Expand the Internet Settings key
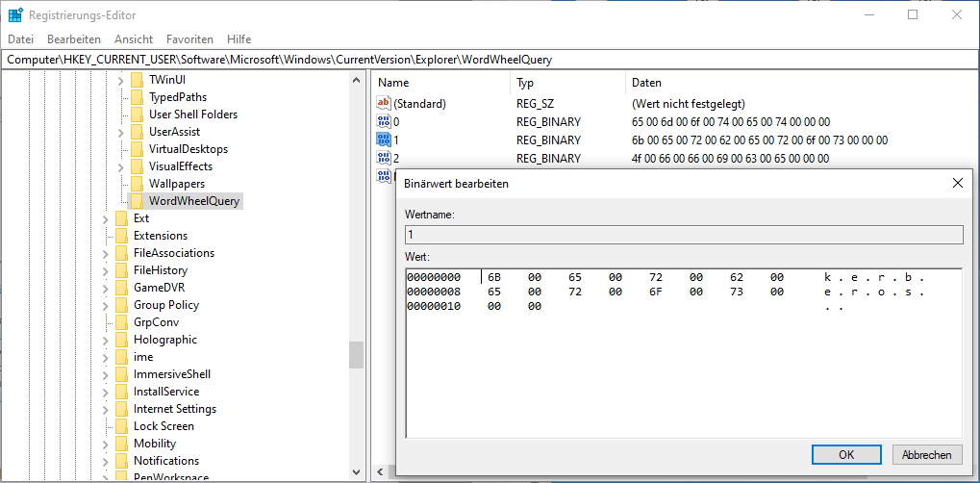980x483 pixels. point(106,409)
